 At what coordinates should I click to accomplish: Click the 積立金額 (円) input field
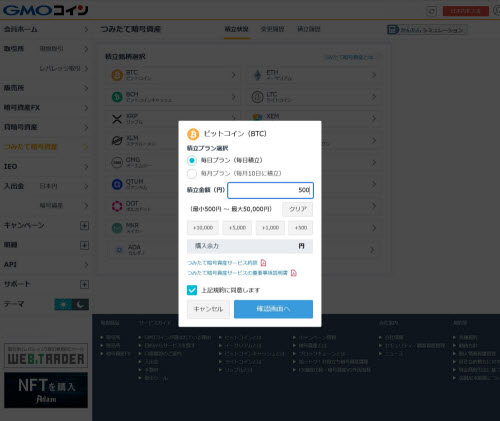270,190
